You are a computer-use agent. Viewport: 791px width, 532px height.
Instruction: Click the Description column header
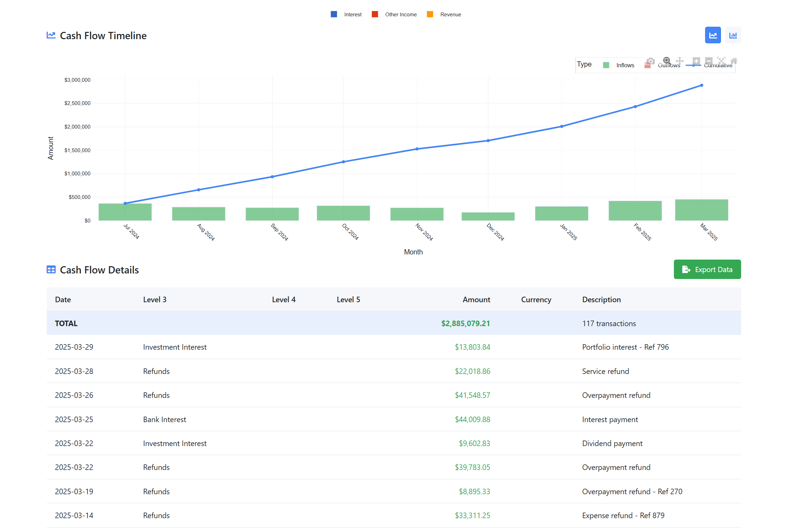tap(601, 299)
